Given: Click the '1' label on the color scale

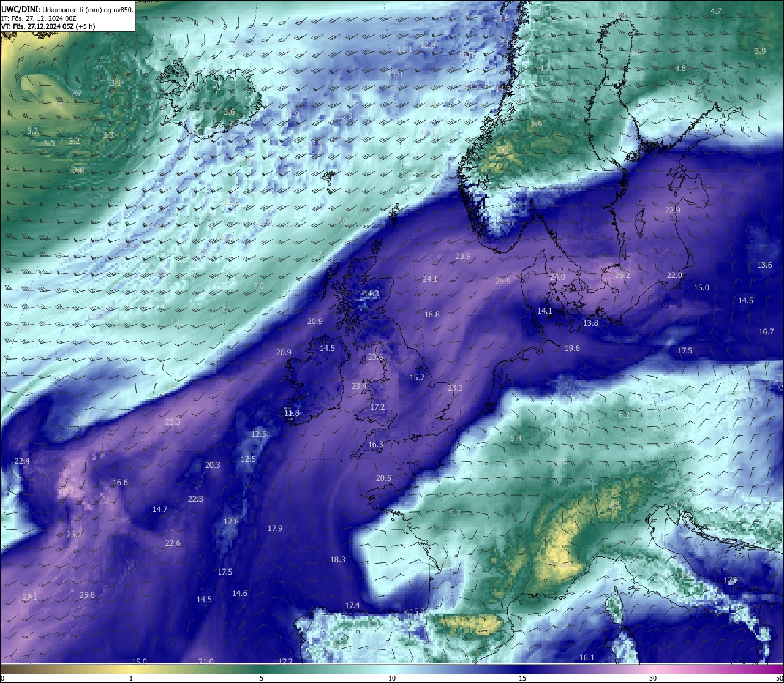Looking at the screenshot, I should 131,678.
